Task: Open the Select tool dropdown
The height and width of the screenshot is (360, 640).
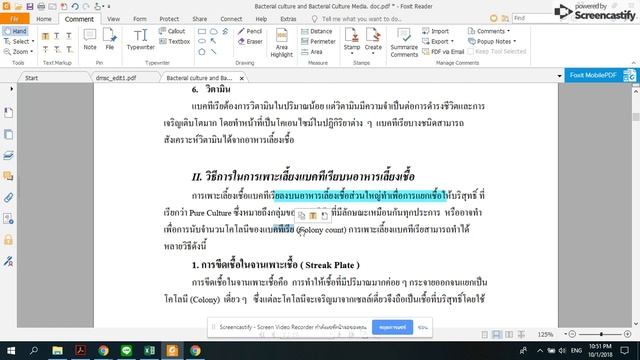Action: pos(33,41)
